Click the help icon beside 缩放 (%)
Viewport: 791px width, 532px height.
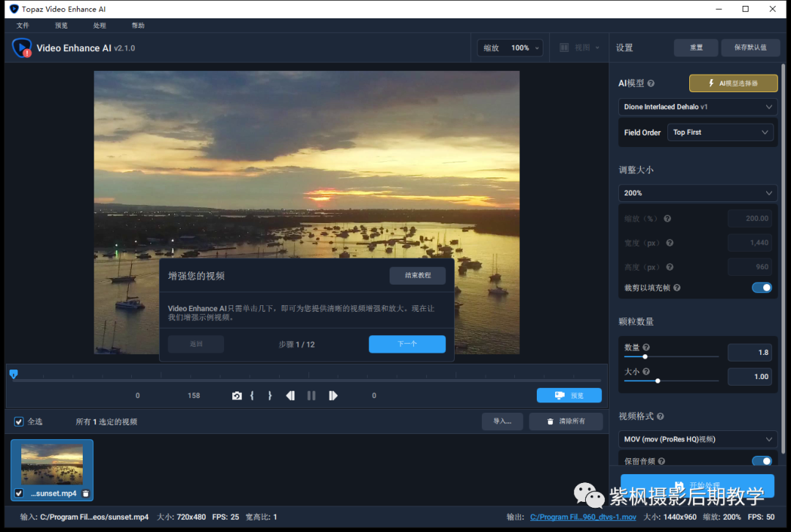coord(667,219)
